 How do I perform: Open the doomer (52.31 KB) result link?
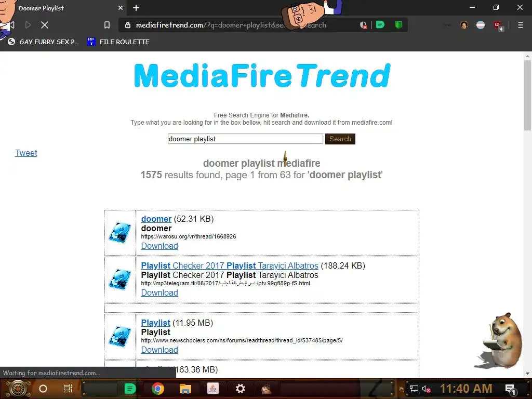pyautogui.click(x=156, y=219)
